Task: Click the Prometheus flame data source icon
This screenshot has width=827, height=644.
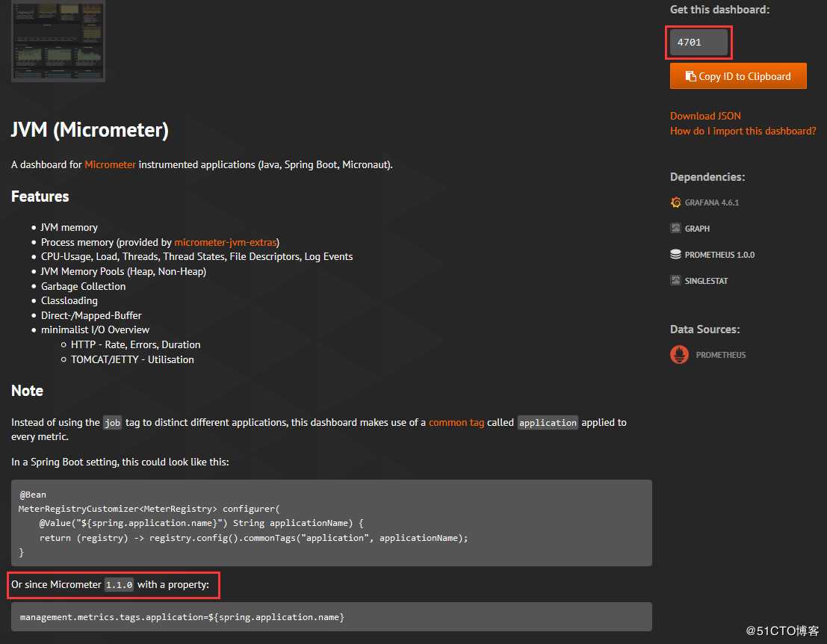Action: tap(679, 354)
